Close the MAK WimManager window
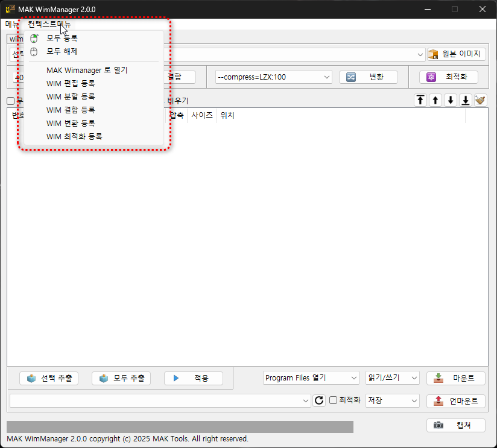 (483, 9)
